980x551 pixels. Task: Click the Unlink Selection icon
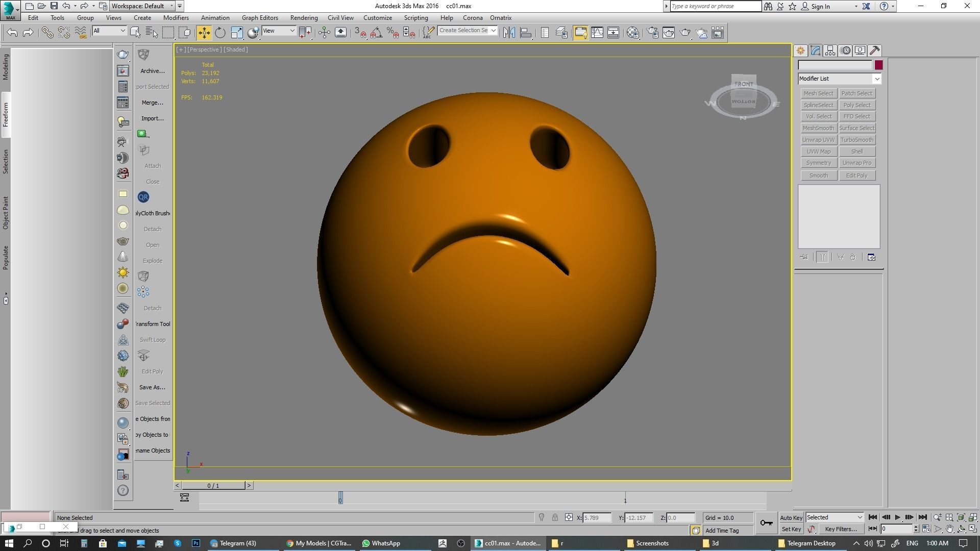click(x=64, y=33)
